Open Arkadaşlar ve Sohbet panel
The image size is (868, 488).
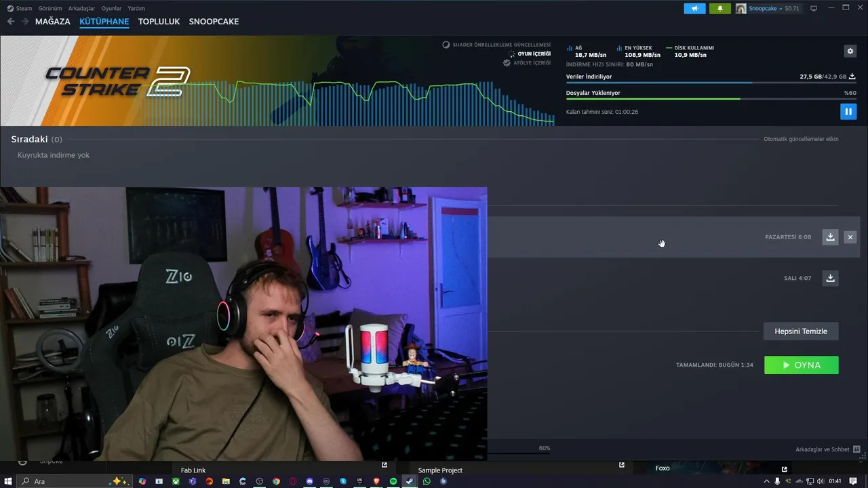coord(827,449)
